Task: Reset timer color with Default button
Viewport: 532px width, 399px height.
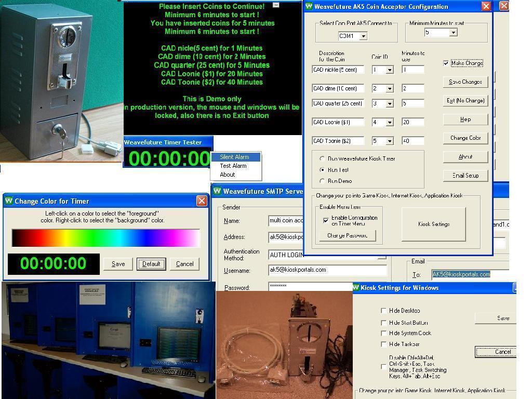Action: (x=151, y=263)
